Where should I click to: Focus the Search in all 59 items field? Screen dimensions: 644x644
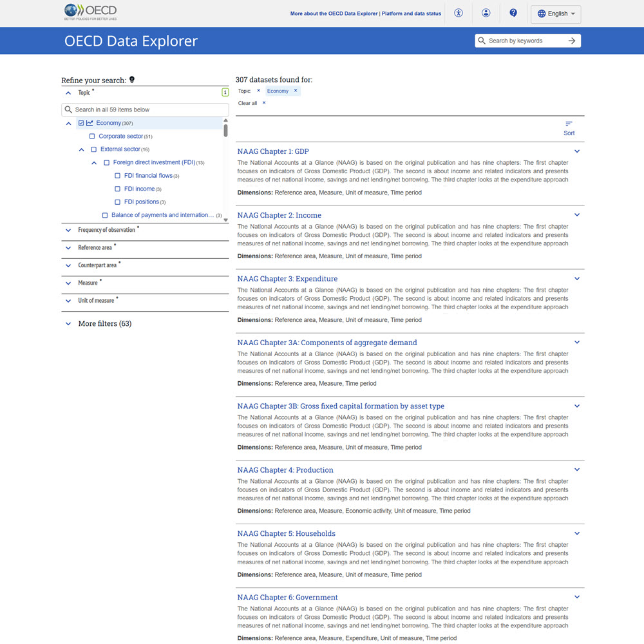coord(145,109)
